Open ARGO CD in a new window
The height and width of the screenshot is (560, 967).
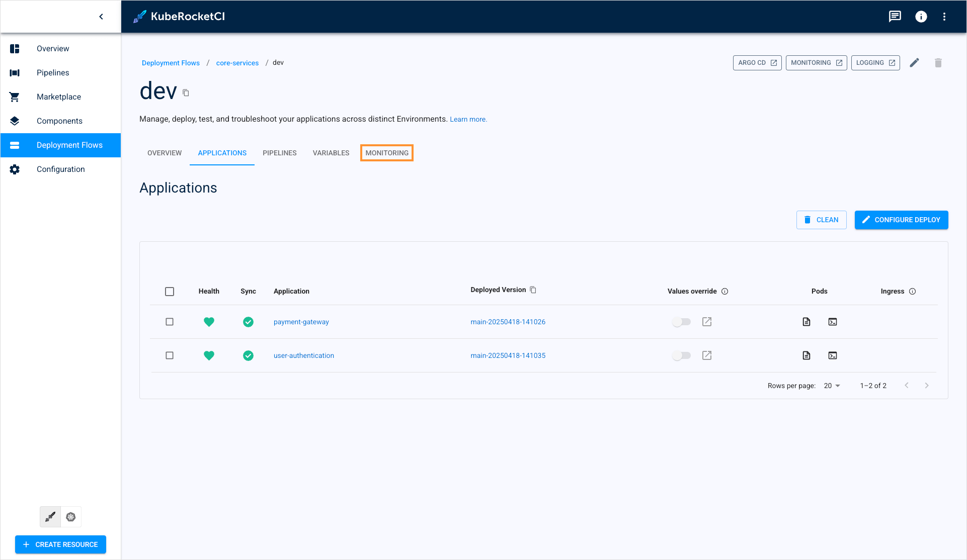757,62
